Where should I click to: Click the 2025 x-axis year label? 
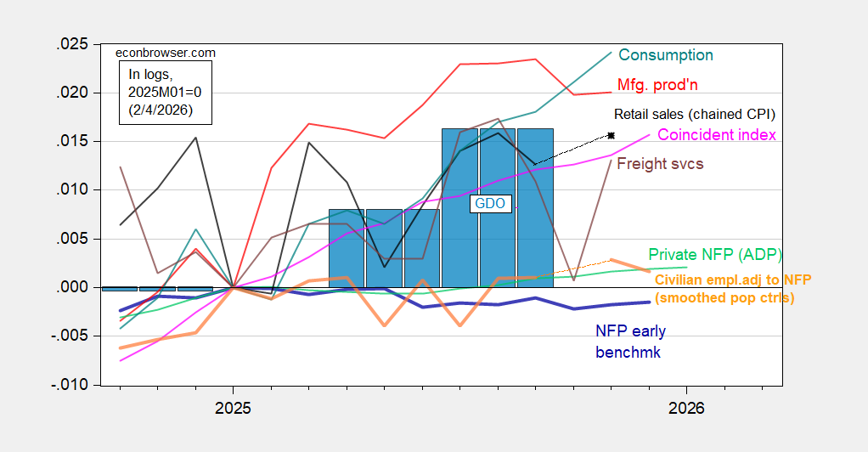233,409
